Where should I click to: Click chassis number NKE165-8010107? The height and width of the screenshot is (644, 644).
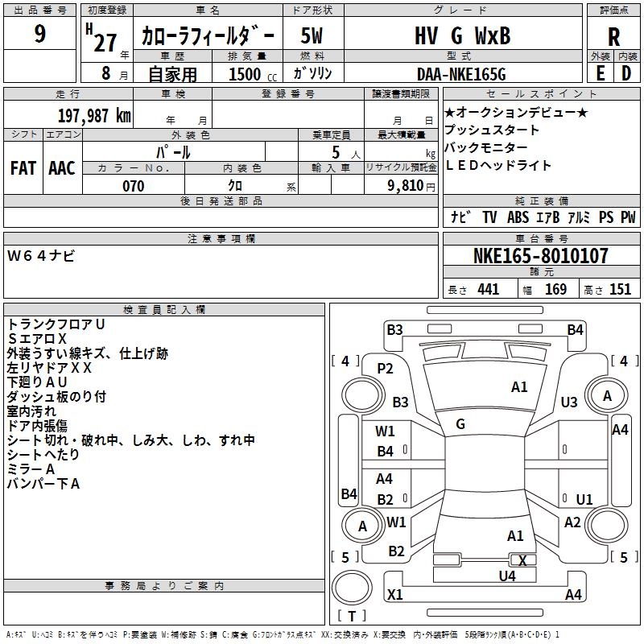pyautogui.click(x=541, y=257)
